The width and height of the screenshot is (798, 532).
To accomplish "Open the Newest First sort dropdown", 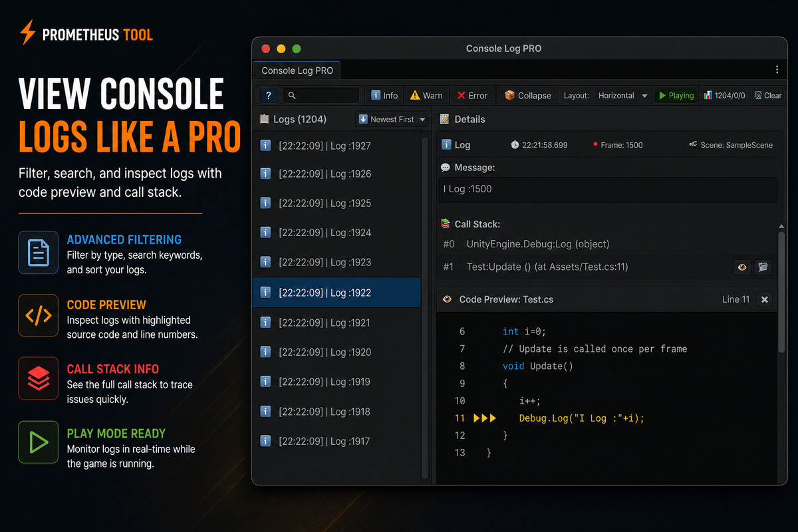I will [x=392, y=120].
